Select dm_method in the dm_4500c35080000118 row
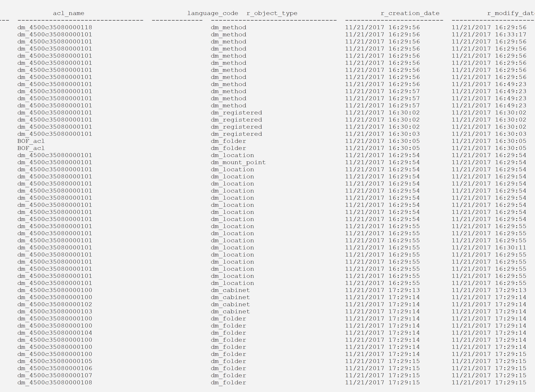 coord(229,28)
